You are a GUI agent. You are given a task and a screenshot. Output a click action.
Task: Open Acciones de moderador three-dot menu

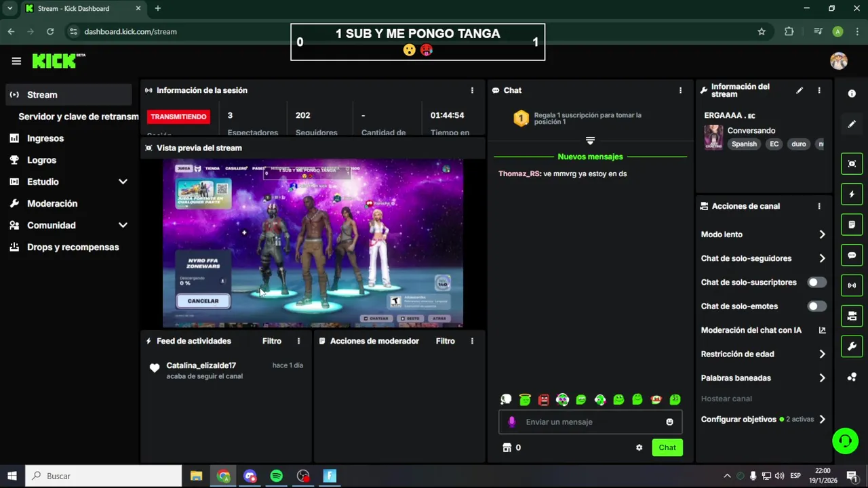click(472, 341)
